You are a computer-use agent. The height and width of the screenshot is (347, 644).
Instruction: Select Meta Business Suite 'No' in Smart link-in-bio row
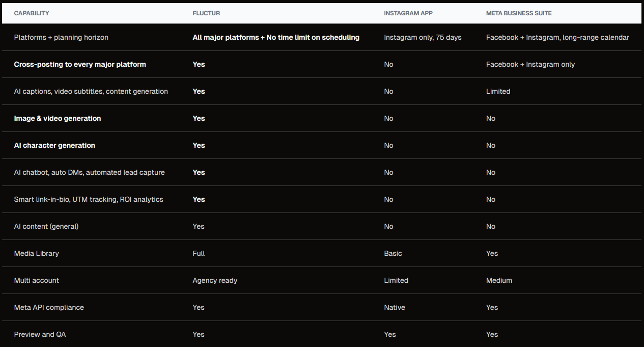(x=491, y=199)
